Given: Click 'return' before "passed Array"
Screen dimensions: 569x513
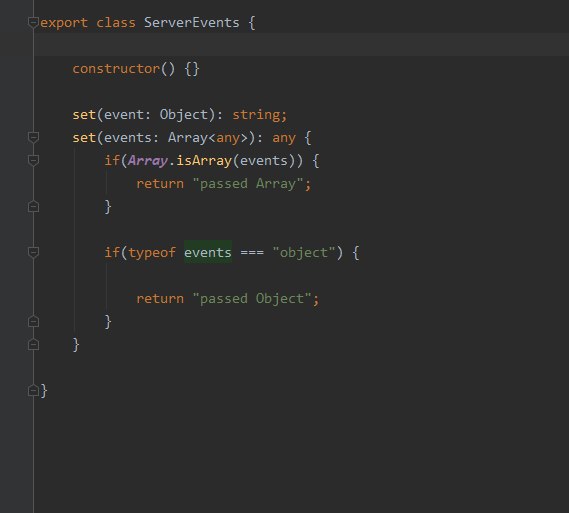Looking at the screenshot, I should (160, 184).
